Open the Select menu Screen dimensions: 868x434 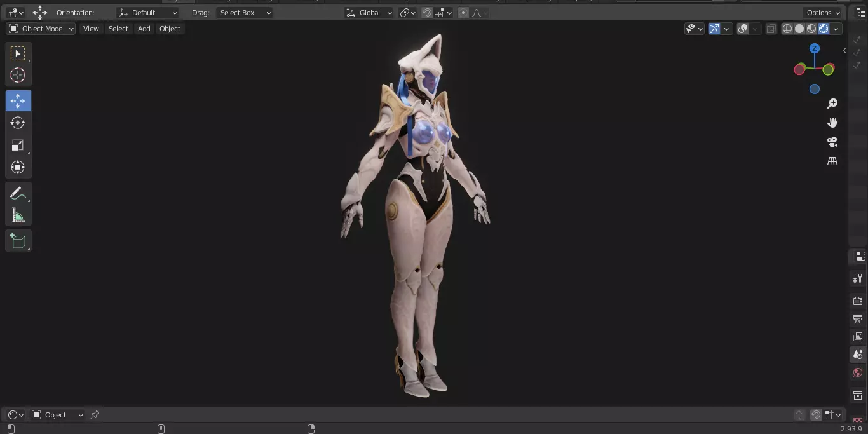[x=118, y=29]
